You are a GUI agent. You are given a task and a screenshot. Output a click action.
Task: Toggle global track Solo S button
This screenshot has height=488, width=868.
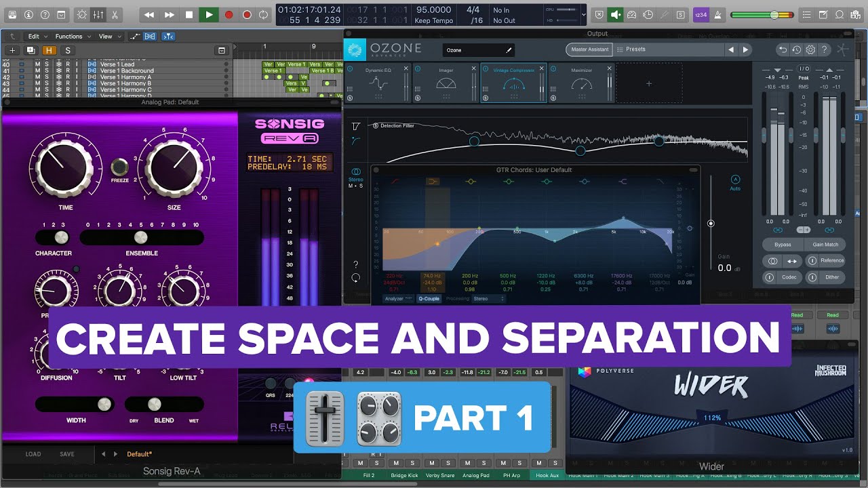coord(67,50)
